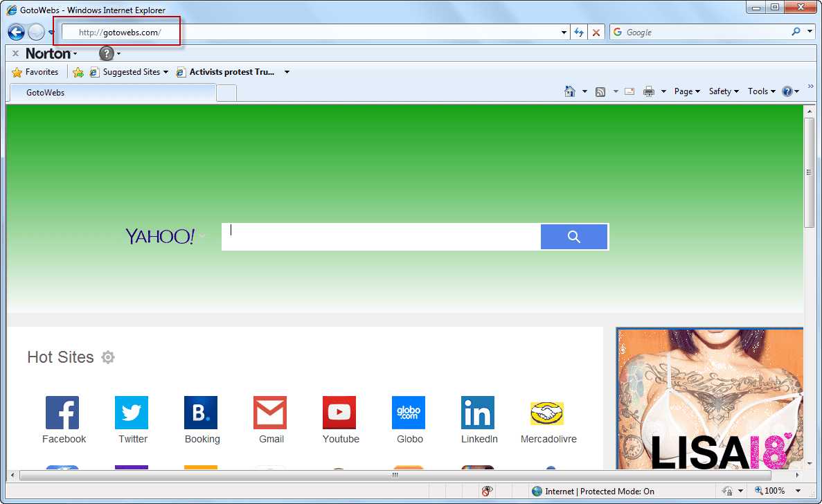Open the Help menu icon
The height and width of the screenshot is (504, 822).
click(790, 91)
